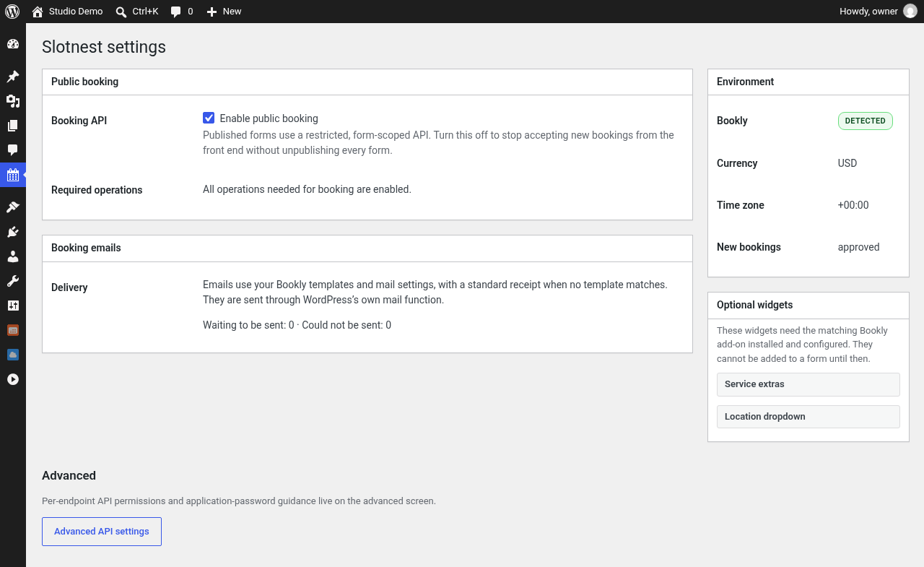This screenshot has width=924, height=567.
Task: Click the Time zone value '+00:00'
Action: coord(853,205)
